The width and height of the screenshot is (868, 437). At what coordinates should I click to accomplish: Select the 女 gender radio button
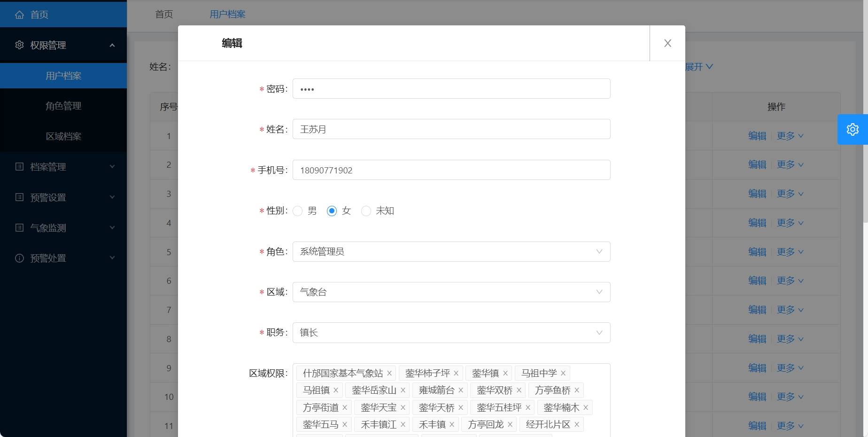(x=332, y=211)
